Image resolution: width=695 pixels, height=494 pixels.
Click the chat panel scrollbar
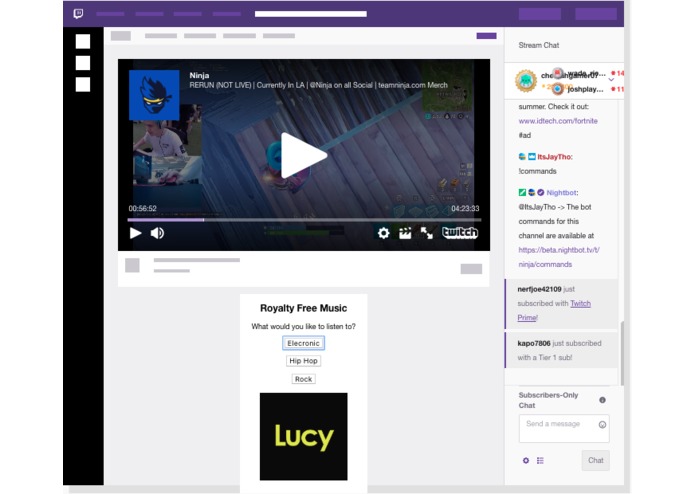click(622, 354)
